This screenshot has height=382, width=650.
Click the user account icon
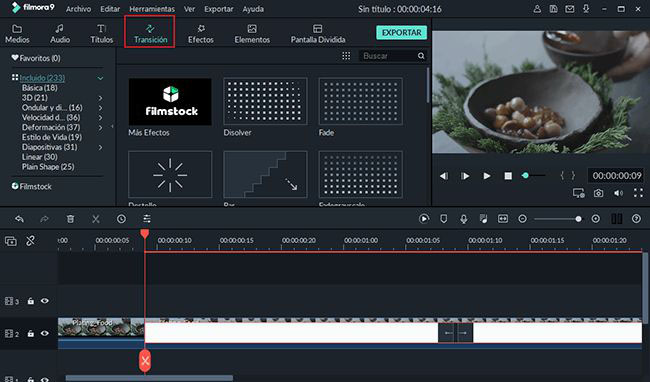coord(537,9)
